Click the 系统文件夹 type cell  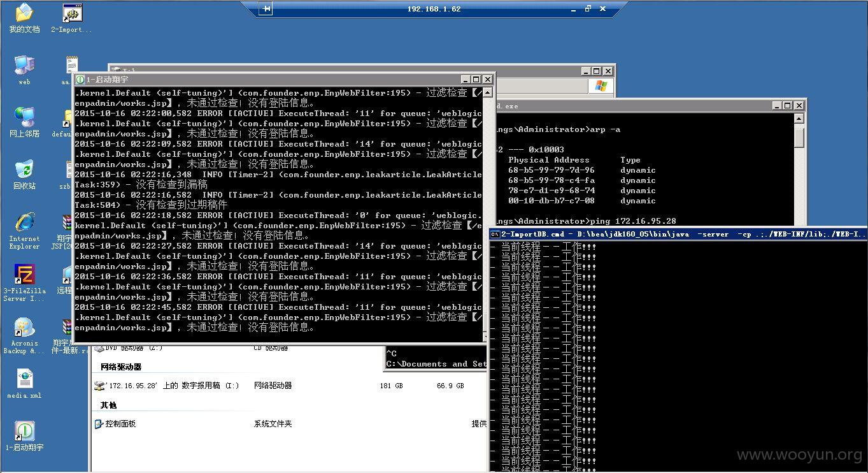(273, 424)
